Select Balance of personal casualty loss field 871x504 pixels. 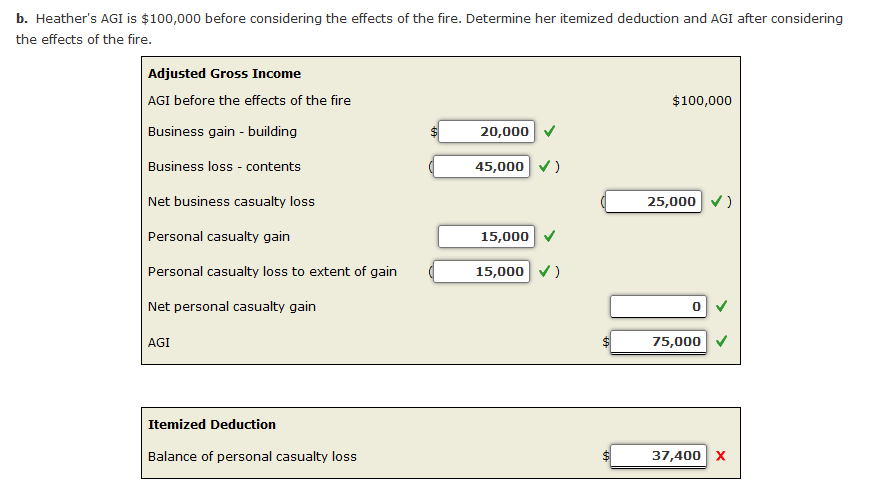(x=658, y=456)
